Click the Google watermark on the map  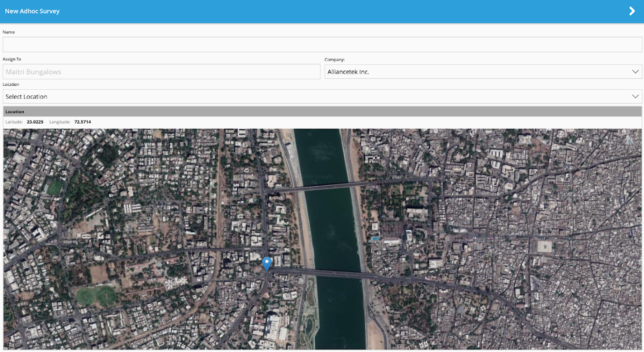tap(317, 176)
